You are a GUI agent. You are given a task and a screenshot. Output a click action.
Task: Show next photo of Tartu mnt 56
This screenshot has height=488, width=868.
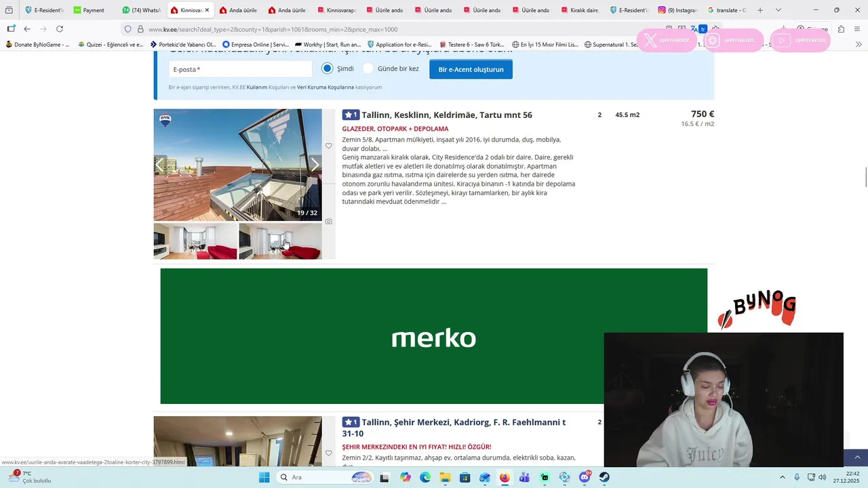315,165
